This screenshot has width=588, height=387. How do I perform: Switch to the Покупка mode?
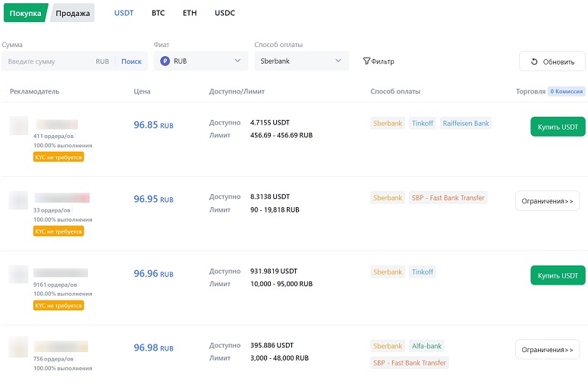(x=26, y=13)
